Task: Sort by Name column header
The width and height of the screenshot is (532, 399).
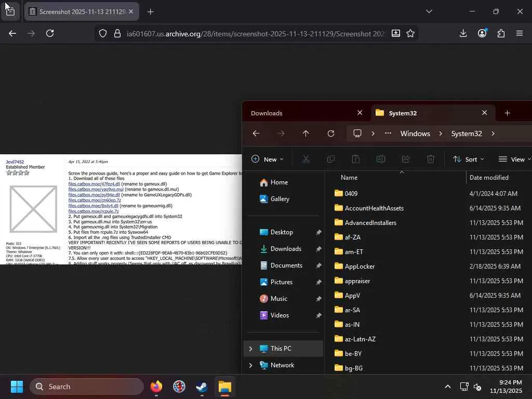Action: [x=349, y=178]
